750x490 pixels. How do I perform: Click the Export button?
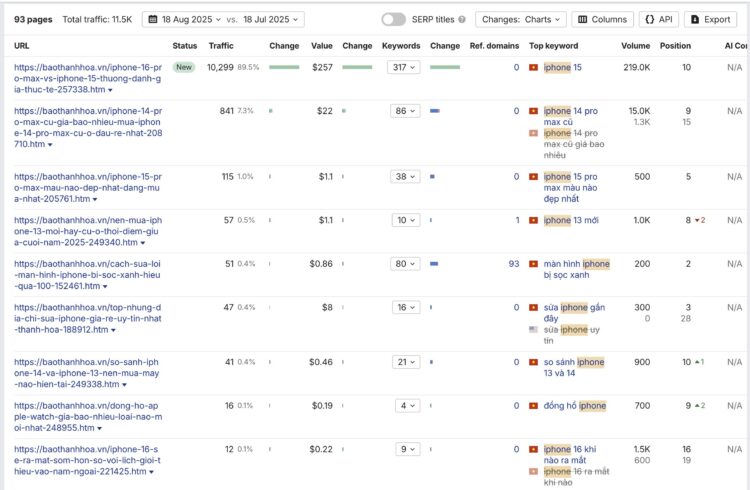click(710, 20)
